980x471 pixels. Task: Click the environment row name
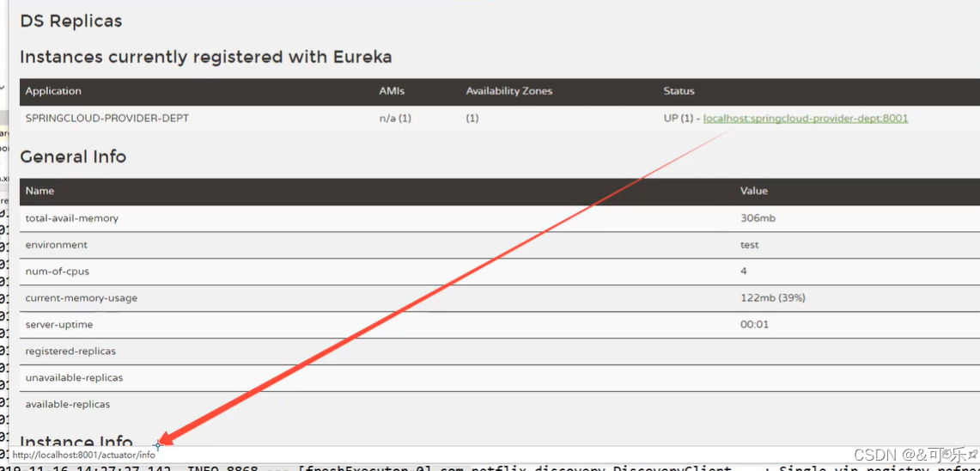point(56,245)
